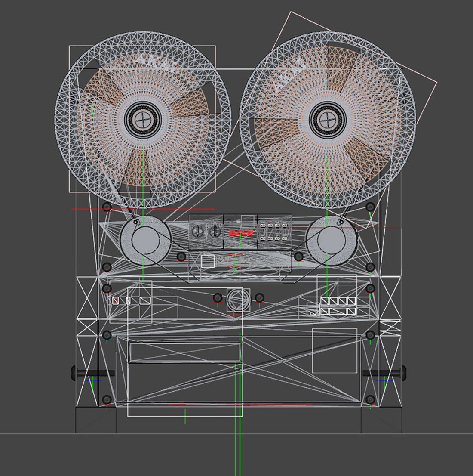Select the right AKAI tape reel hub

click(x=327, y=120)
